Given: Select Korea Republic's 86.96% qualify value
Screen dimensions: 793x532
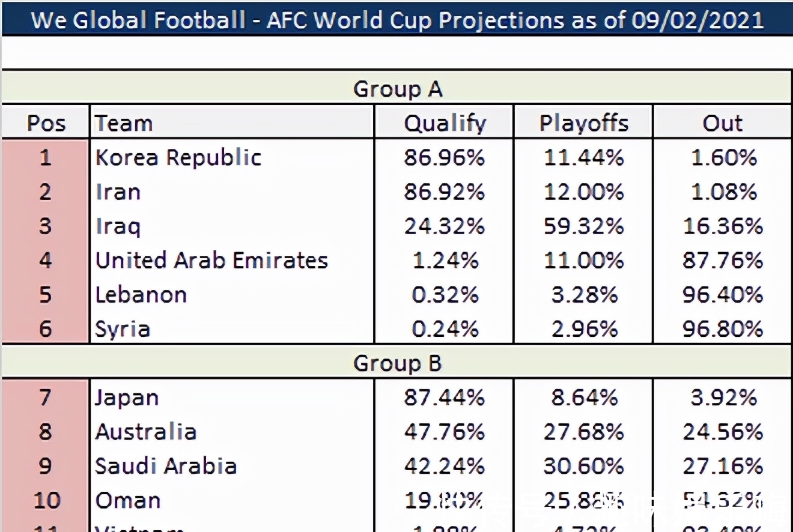Looking at the screenshot, I should point(445,157).
